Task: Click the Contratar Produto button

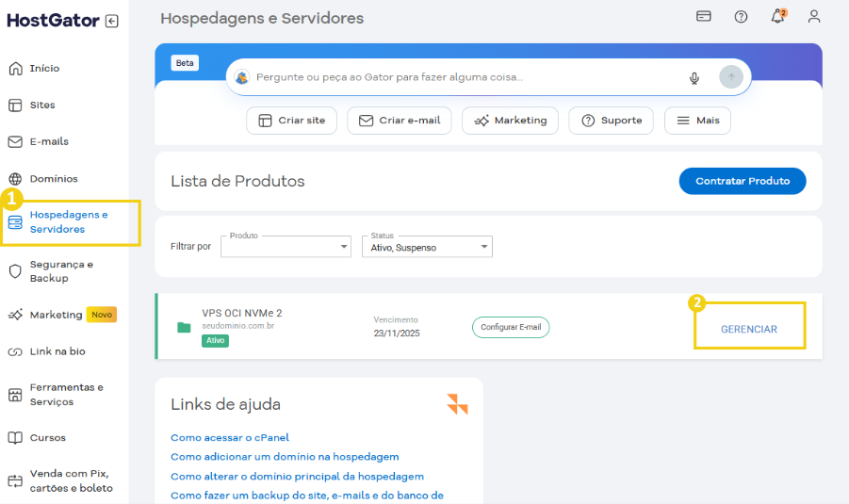Action: click(x=743, y=182)
